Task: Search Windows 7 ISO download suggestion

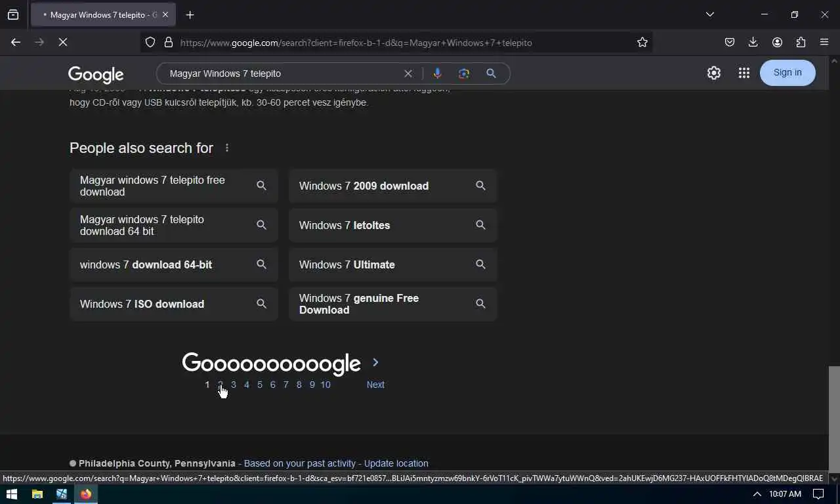Action: 174,304
